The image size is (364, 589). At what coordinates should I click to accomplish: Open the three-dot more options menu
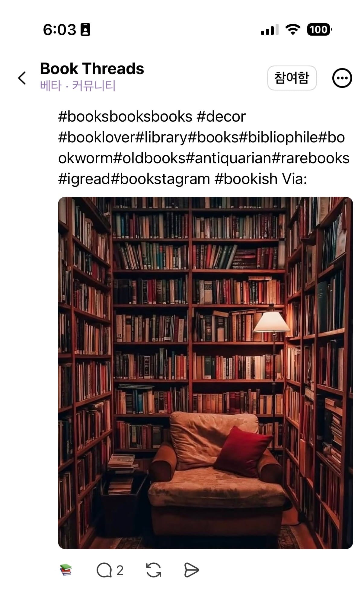pos(342,78)
